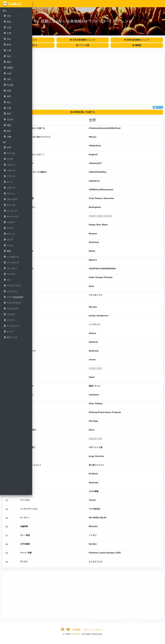Click the pin icon beside フランス
The image size is (165, 644).
click(5, 176)
